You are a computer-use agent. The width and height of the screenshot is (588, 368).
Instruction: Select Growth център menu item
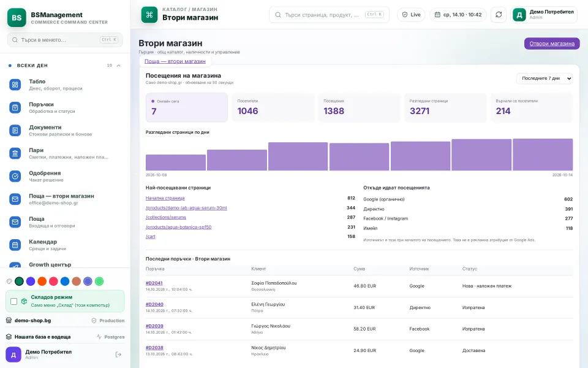point(50,265)
